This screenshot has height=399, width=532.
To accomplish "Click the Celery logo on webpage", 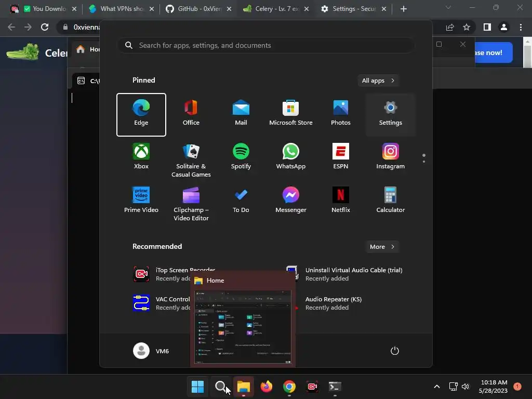I will 23,52.
